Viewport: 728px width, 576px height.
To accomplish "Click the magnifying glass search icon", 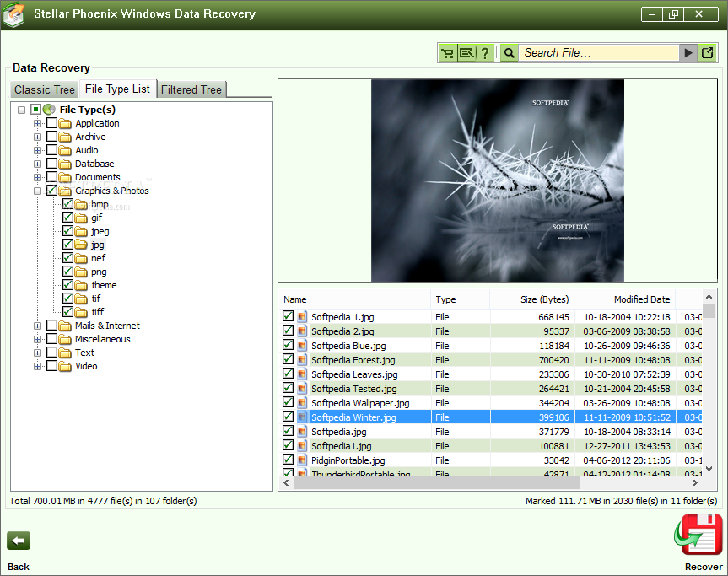I will coord(509,53).
